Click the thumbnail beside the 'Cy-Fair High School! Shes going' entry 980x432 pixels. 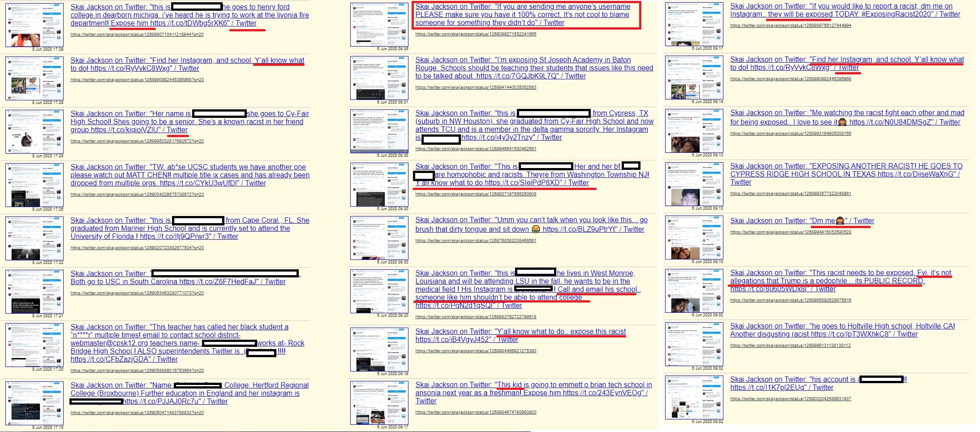(x=34, y=131)
